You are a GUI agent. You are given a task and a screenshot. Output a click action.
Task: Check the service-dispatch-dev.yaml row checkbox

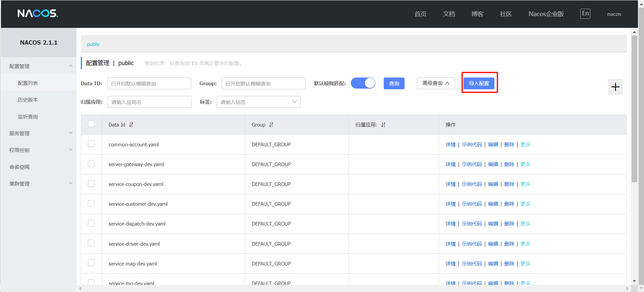(x=91, y=223)
